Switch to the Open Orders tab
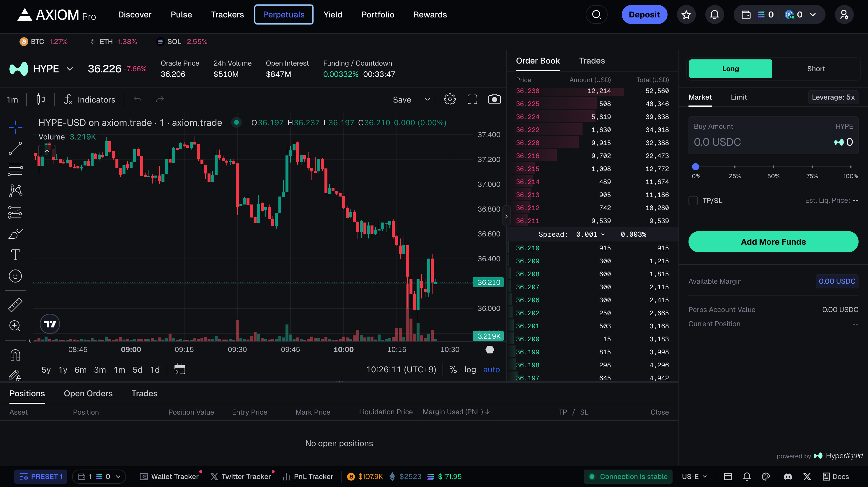868x487 pixels. (x=88, y=393)
